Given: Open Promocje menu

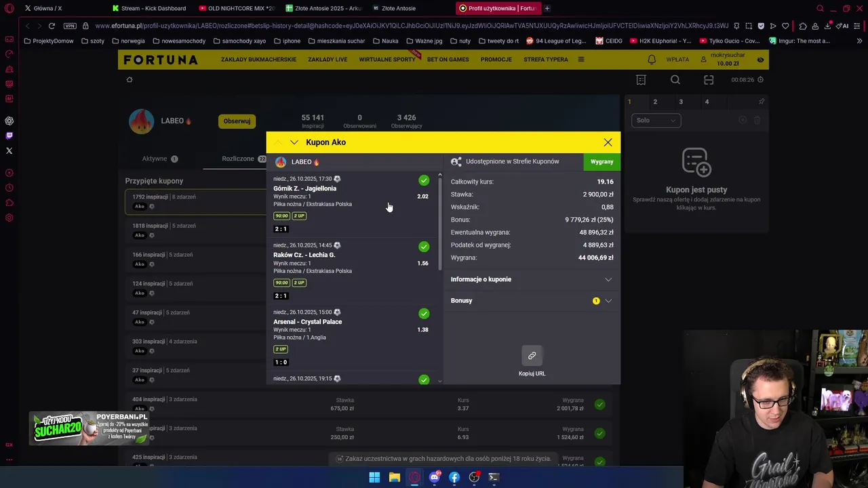Looking at the screenshot, I should click(x=496, y=60).
